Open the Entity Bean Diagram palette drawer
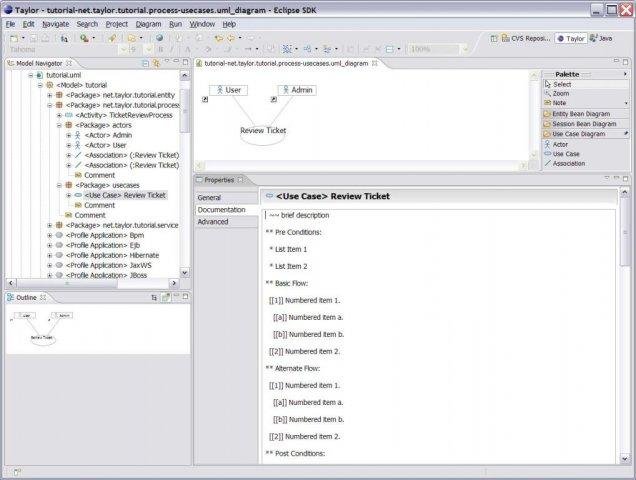This screenshot has height=480, width=636. point(585,114)
